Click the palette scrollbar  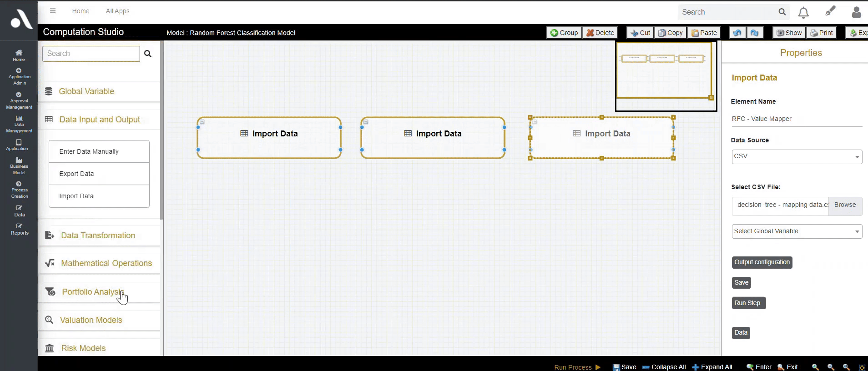point(161,136)
